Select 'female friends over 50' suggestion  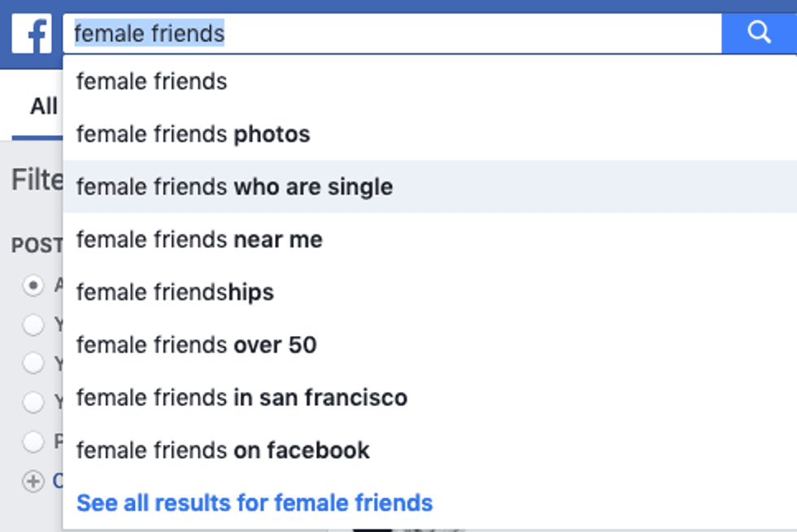tap(196, 345)
